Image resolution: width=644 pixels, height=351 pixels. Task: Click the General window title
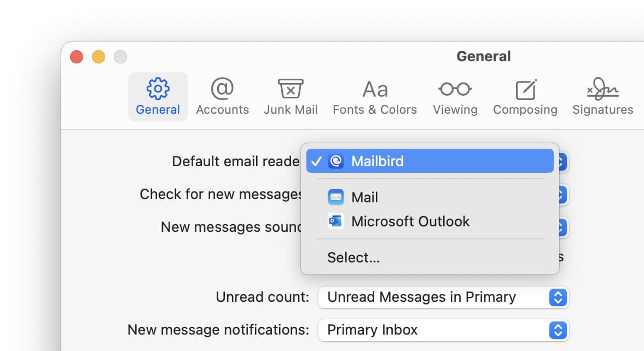coord(484,56)
